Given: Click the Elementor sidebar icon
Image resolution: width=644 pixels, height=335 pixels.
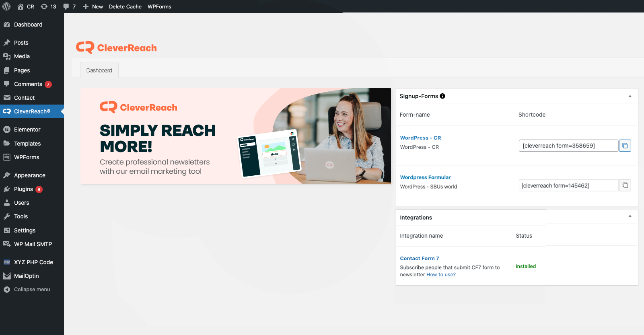Looking at the screenshot, I should [7, 129].
